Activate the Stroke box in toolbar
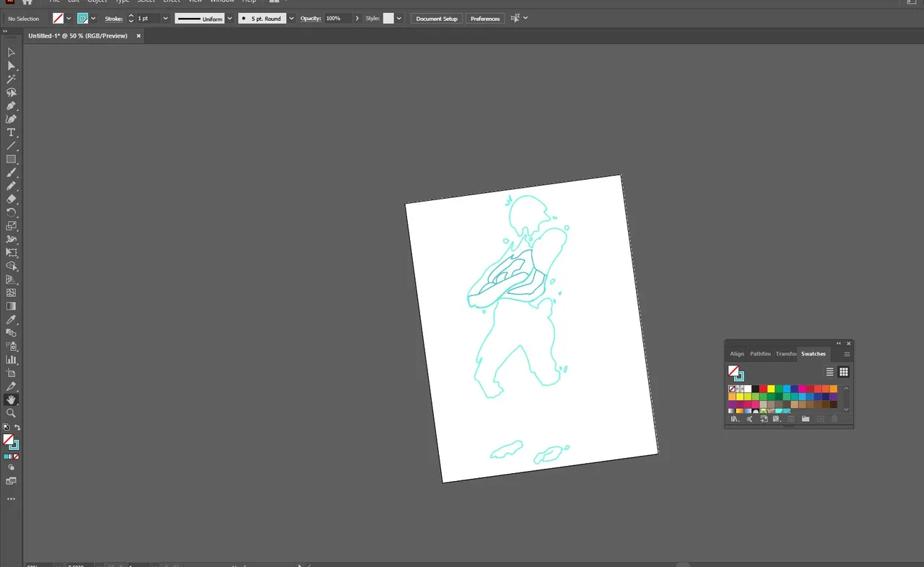The width and height of the screenshot is (924, 567). click(14, 445)
